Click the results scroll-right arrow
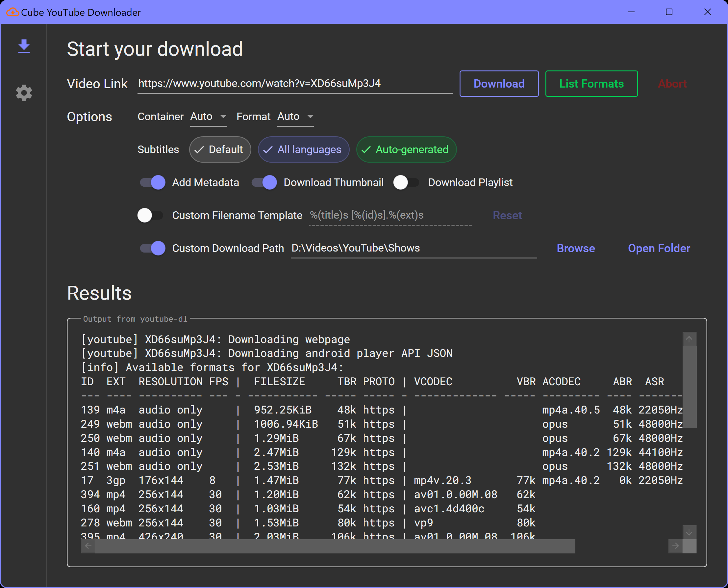This screenshot has height=588, width=728. (675, 546)
